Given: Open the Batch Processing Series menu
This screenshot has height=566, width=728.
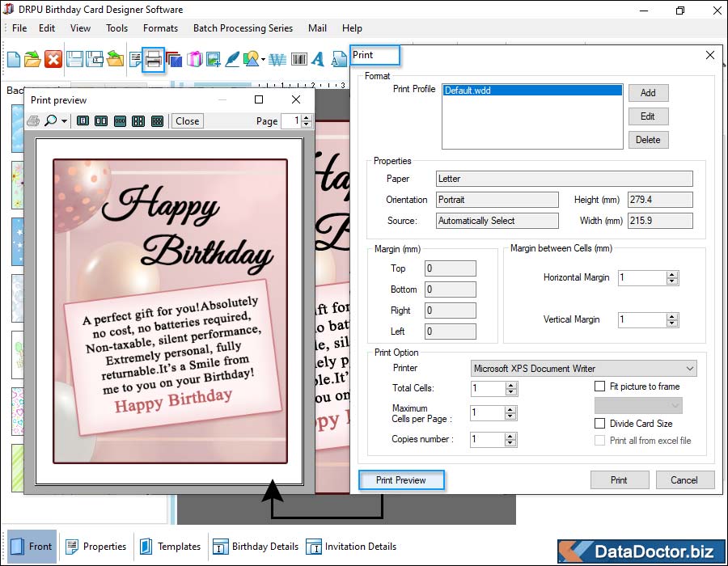Looking at the screenshot, I should pos(243,28).
